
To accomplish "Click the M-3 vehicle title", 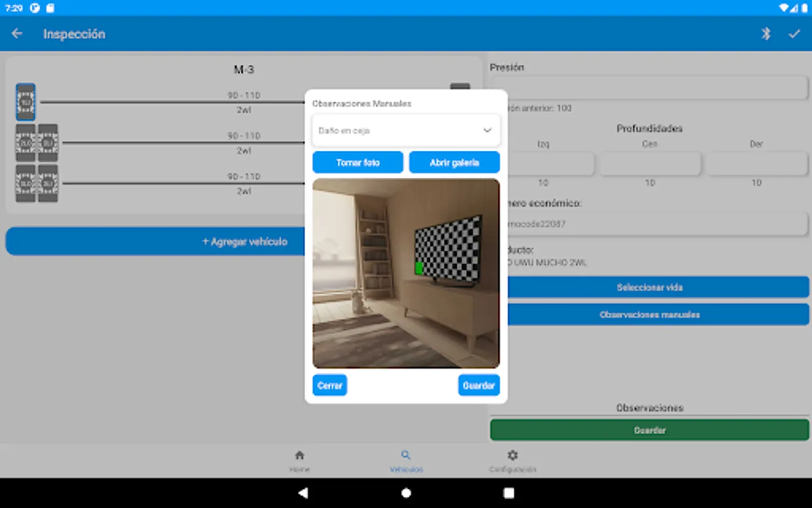I will click(244, 69).
